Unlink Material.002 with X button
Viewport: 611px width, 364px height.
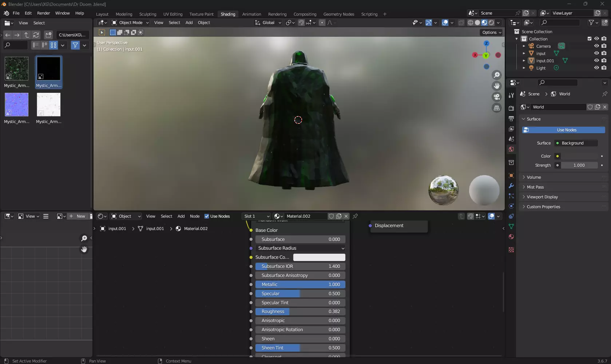pos(346,216)
